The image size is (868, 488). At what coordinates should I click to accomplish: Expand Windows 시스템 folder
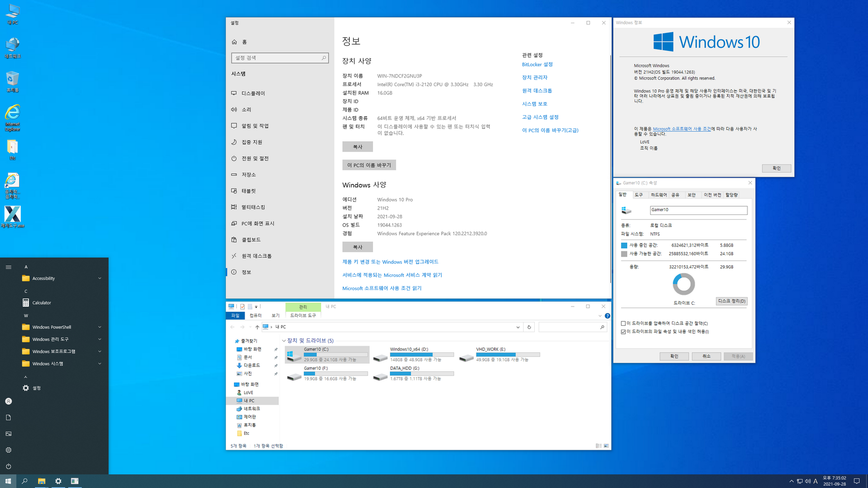tap(100, 364)
